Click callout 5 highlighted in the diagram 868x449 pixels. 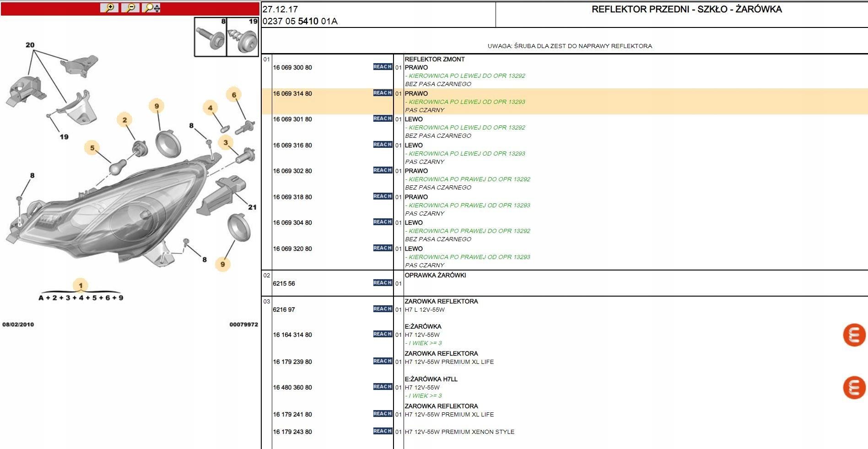coord(92,148)
